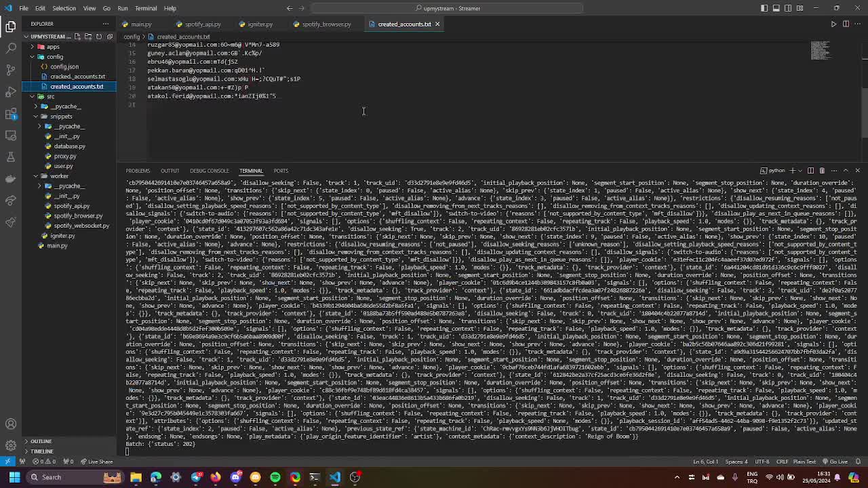Open config.json from the Explorer
The height and width of the screenshot is (488, 868).
(64, 66)
